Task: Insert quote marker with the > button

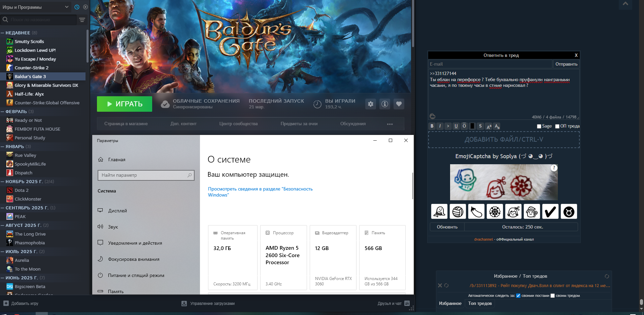Action: tap(448, 126)
